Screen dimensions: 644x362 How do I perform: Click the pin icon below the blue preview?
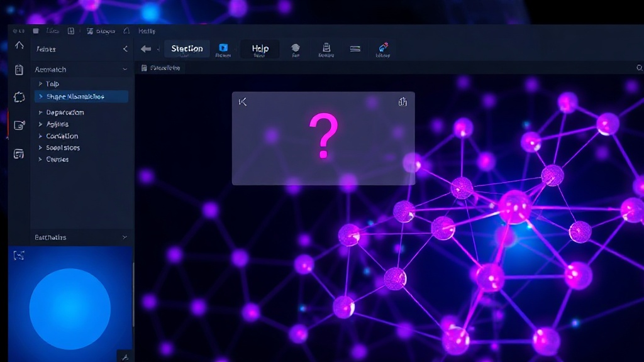[x=125, y=358]
